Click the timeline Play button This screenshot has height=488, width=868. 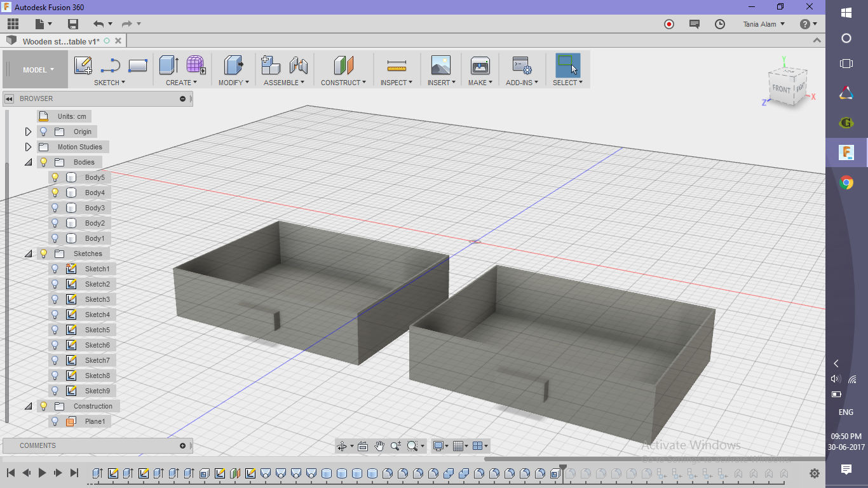click(42, 473)
